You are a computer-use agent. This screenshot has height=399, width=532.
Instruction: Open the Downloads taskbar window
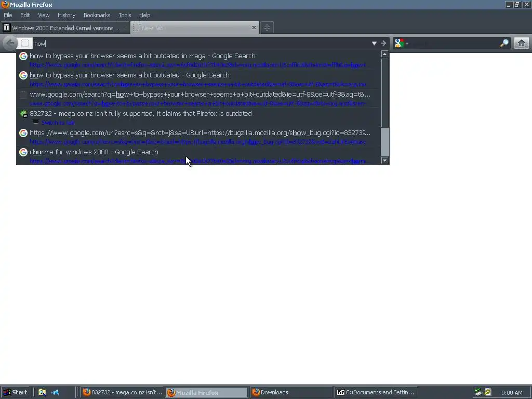coord(291,392)
